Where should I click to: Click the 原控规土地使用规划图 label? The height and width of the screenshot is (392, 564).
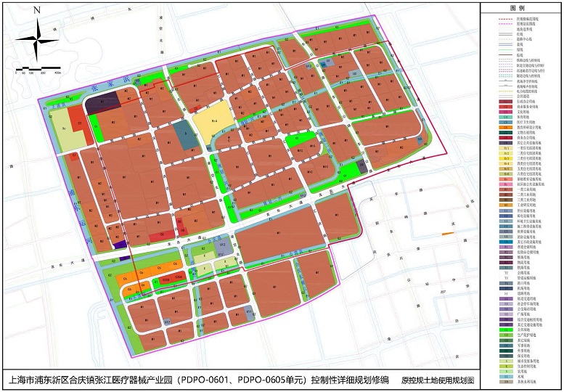click(x=438, y=380)
